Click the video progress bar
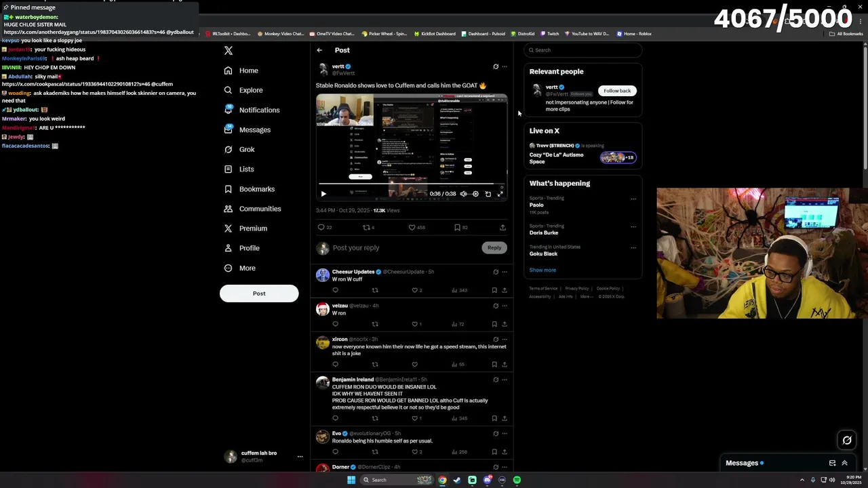This screenshot has height=488, width=868. pos(412,184)
